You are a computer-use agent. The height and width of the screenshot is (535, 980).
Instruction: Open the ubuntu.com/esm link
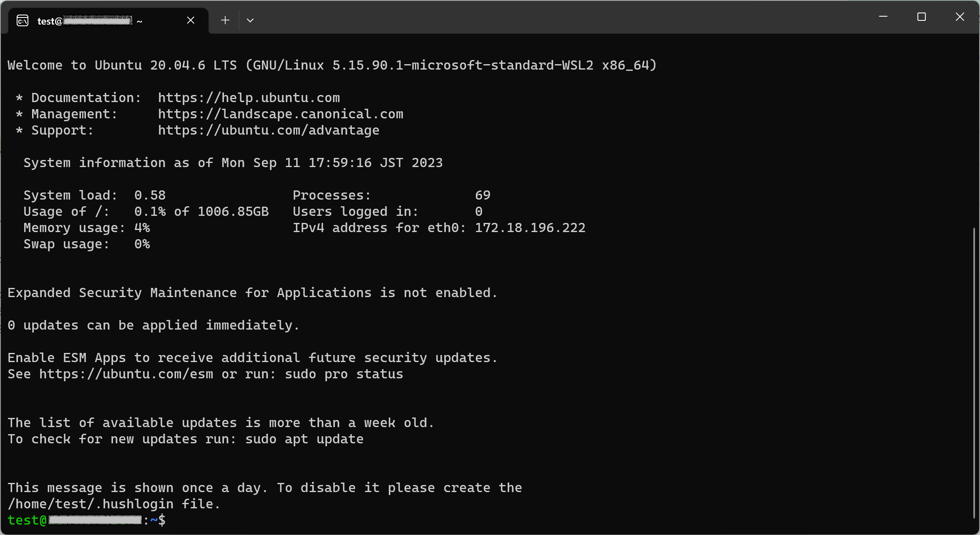click(125, 374)
